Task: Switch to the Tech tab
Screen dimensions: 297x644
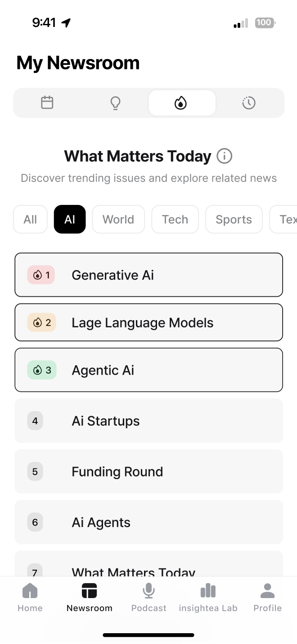Action: pos(175,219)
